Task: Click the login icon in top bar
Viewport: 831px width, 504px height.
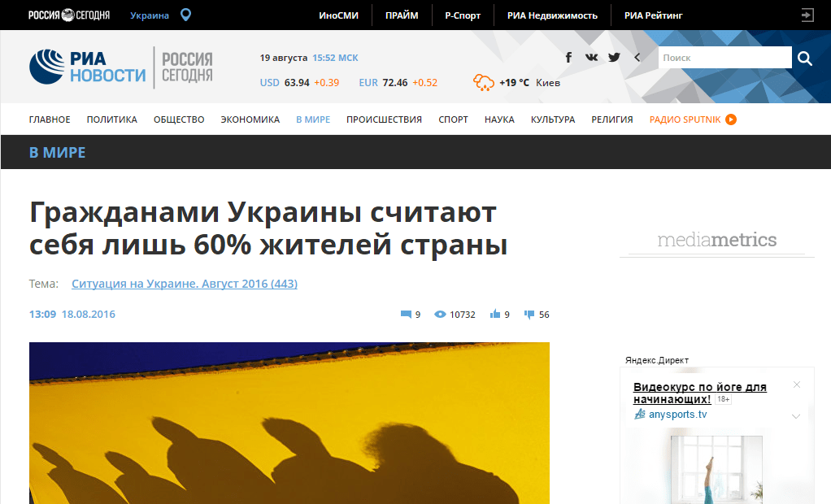Action: [x=807, y=15]
